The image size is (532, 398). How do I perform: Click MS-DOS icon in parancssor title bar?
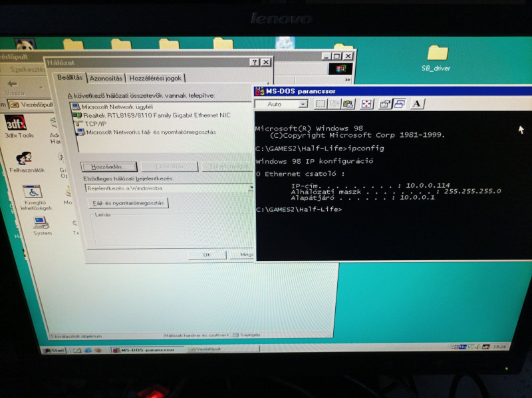tap(260, 91)
